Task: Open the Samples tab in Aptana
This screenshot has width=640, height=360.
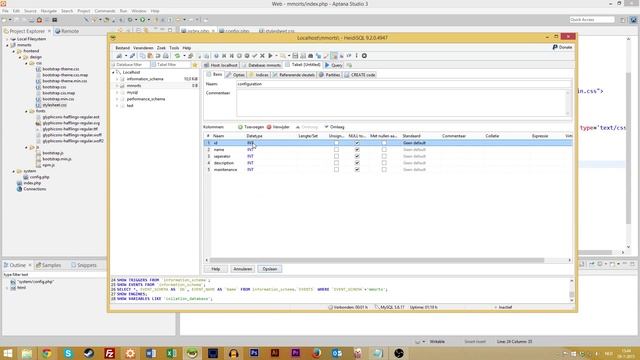Action: pos(49,265)
